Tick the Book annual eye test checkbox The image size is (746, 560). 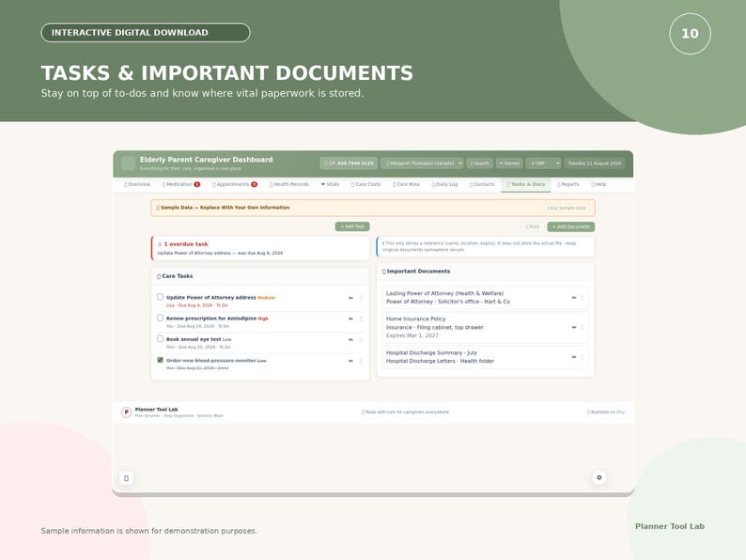coord(161,339)
